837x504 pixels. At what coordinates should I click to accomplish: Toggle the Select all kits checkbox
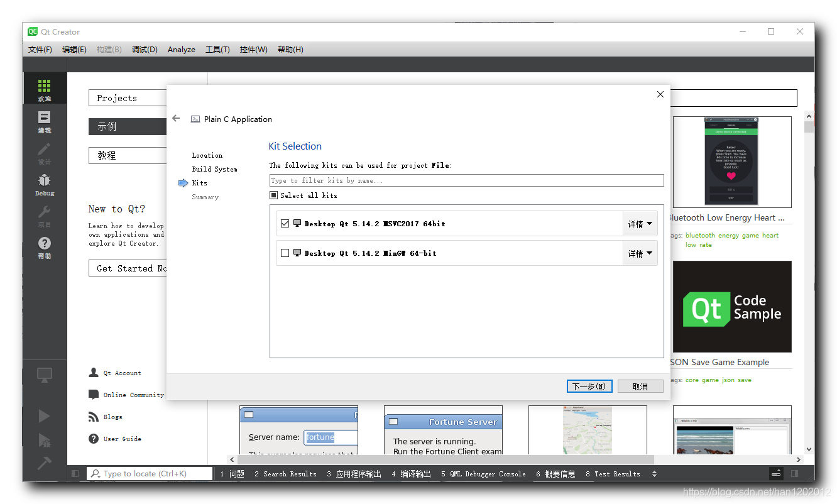click(274, 195)
